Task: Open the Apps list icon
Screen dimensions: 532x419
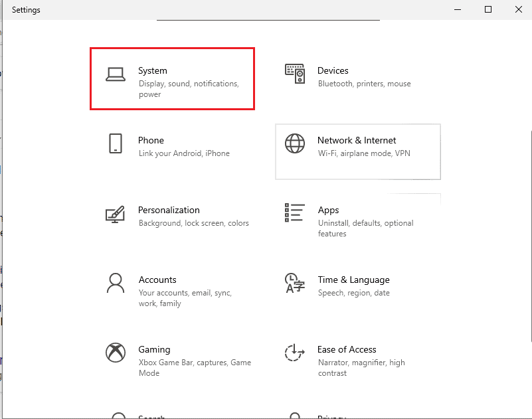Action: pos(294,212)
